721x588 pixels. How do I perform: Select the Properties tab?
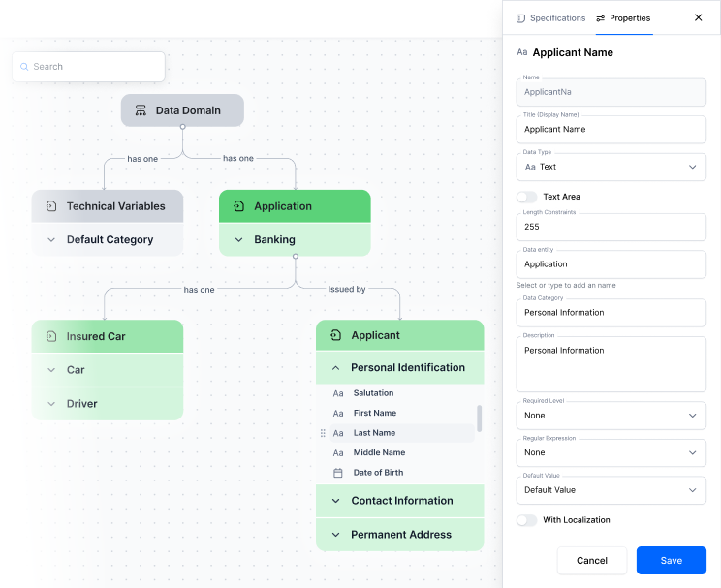[x=623, y=18]
